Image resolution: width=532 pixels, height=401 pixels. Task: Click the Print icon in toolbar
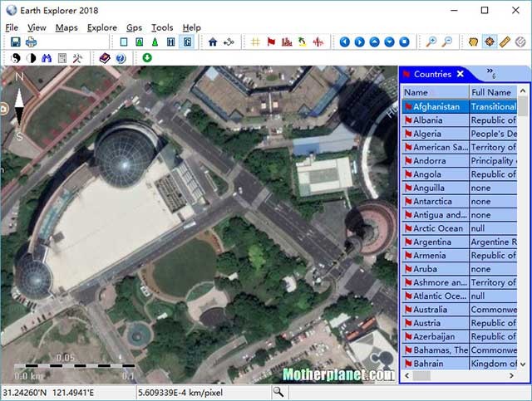(31, 42)
